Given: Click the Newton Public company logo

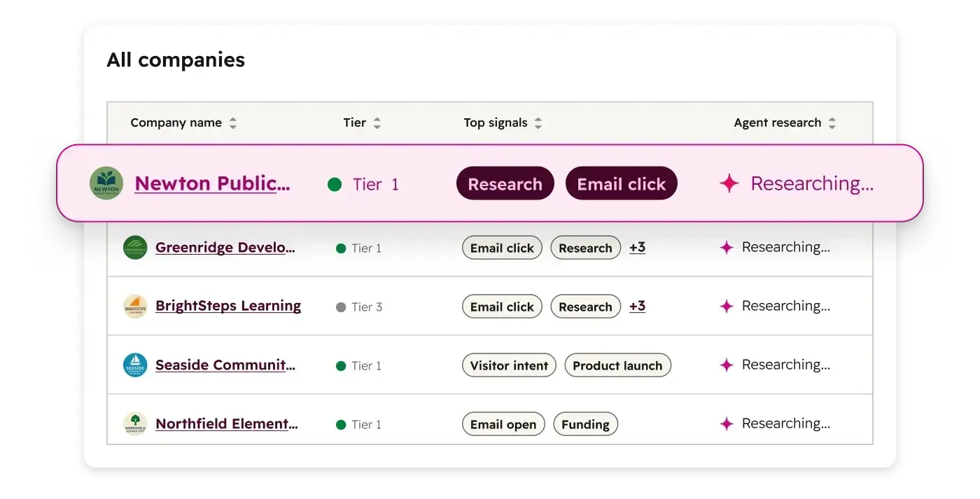Looking at the screenshot, I should [x=106, y=183].
